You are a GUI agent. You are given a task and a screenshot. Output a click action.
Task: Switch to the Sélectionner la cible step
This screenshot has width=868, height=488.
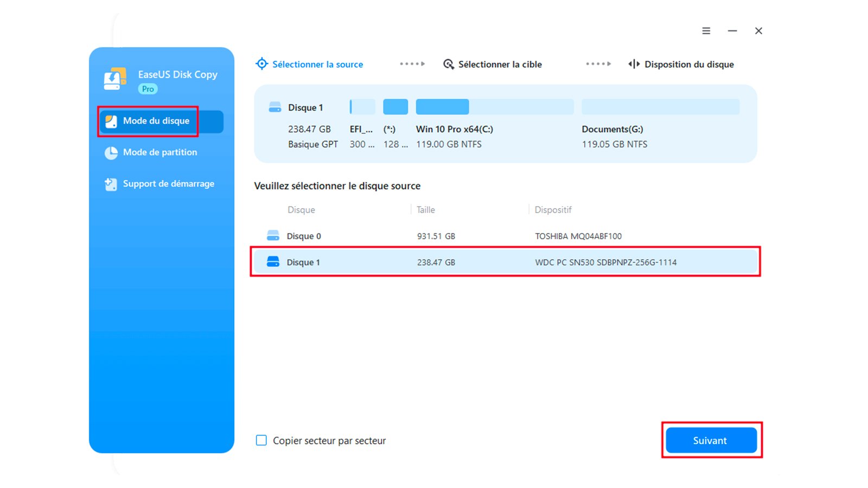click(x=500, y=64)
